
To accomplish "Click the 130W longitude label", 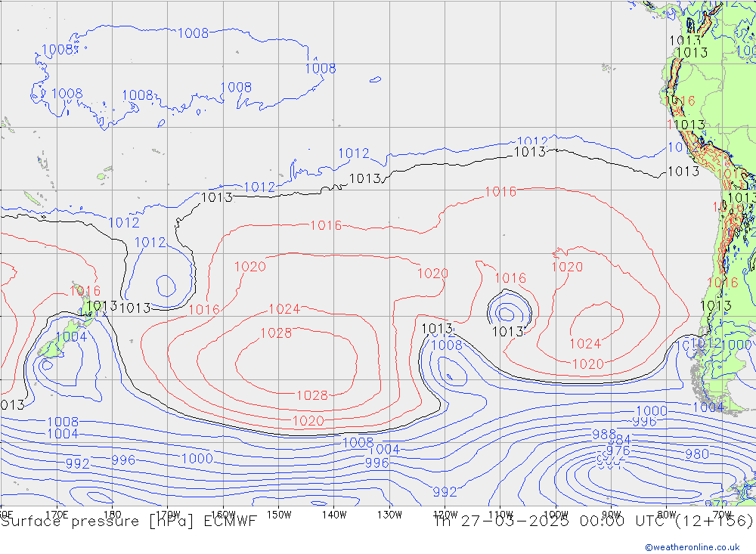I will click(389, 515).
